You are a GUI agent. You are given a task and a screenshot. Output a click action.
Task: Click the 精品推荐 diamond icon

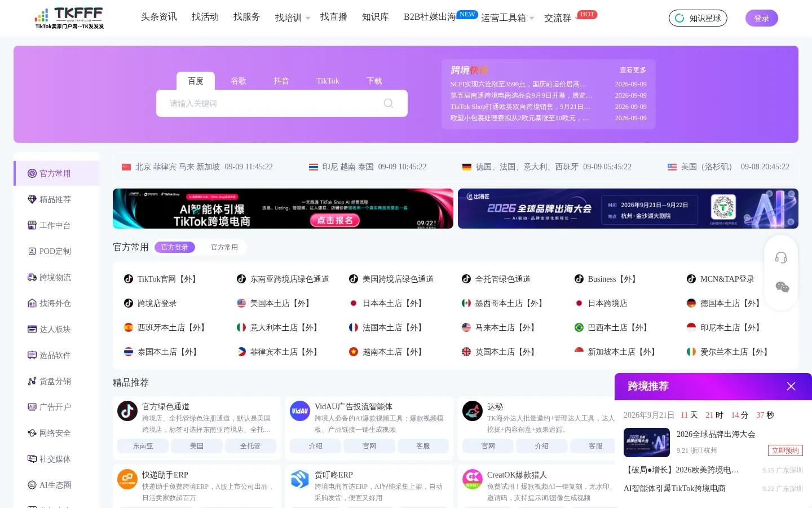32,199
